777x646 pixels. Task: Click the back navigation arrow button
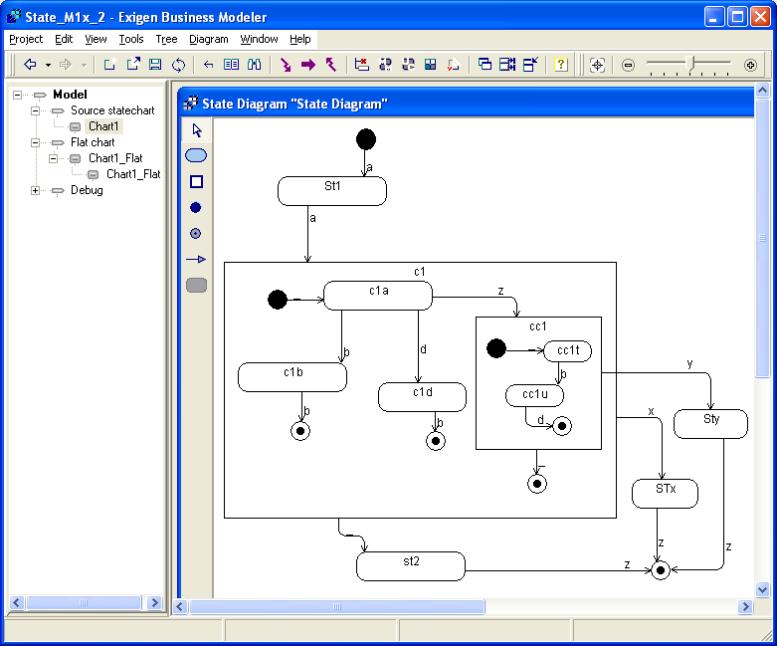(x=30, y=64)
